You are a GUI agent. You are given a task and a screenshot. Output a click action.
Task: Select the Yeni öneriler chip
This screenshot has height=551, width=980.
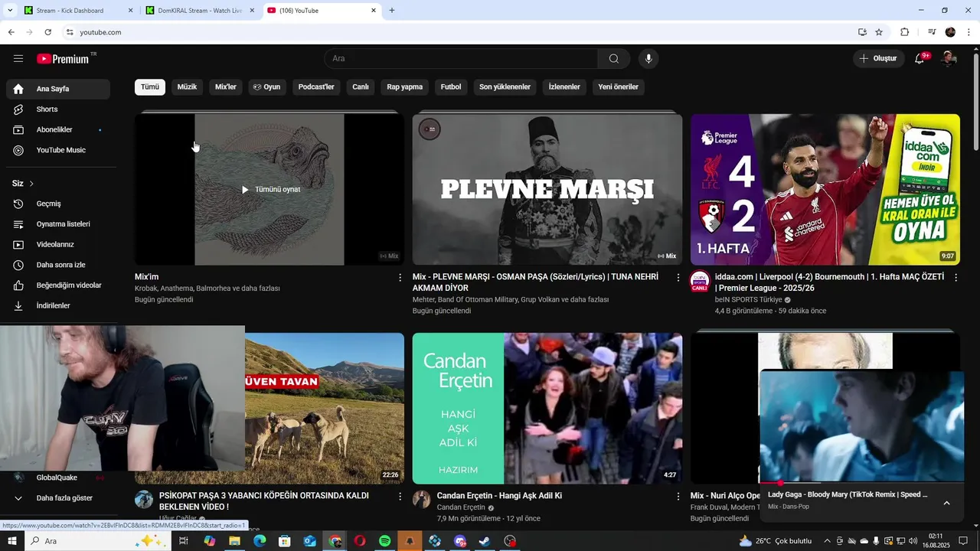tap(619, 87)
